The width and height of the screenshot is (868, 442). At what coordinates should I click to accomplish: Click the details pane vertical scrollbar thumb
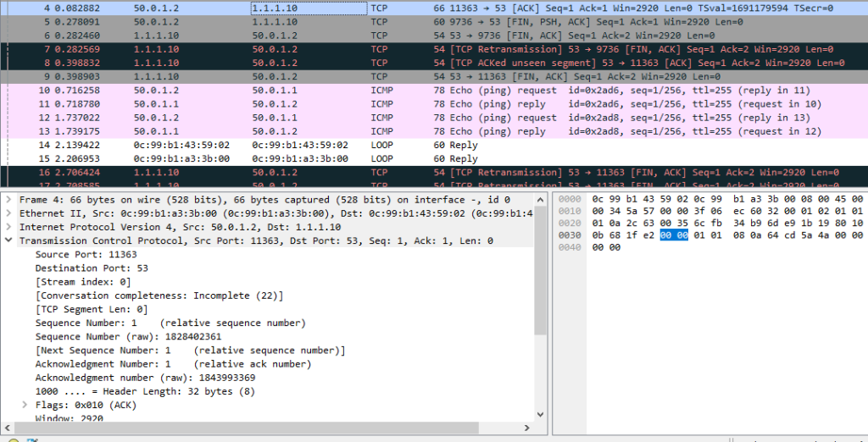pyautogui.click(x=540, y=271)
